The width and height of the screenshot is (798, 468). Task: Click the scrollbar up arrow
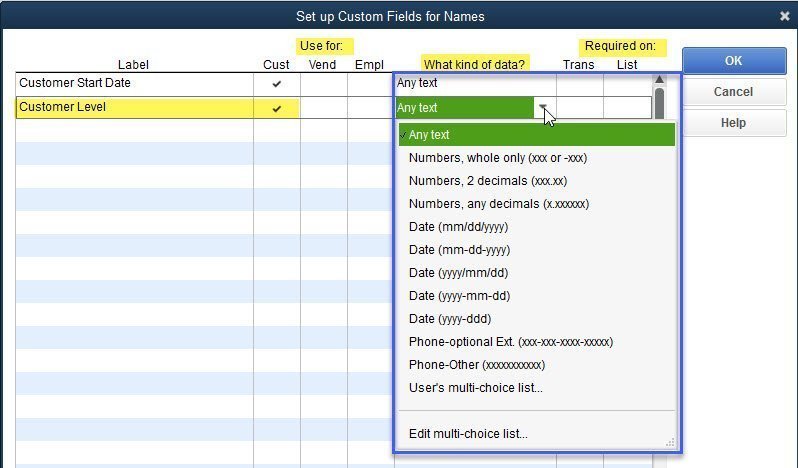coord(659,79)
